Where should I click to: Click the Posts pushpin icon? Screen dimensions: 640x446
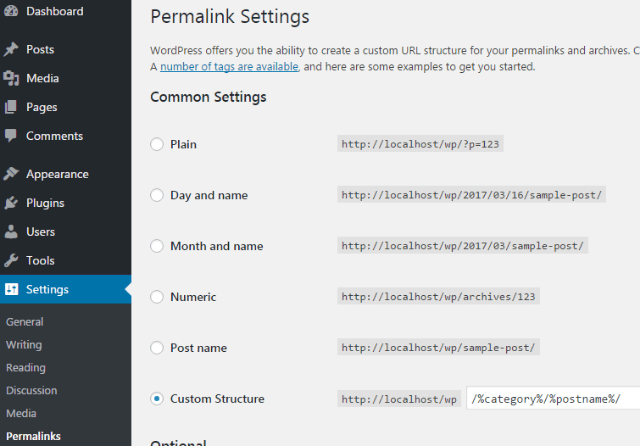11,49
